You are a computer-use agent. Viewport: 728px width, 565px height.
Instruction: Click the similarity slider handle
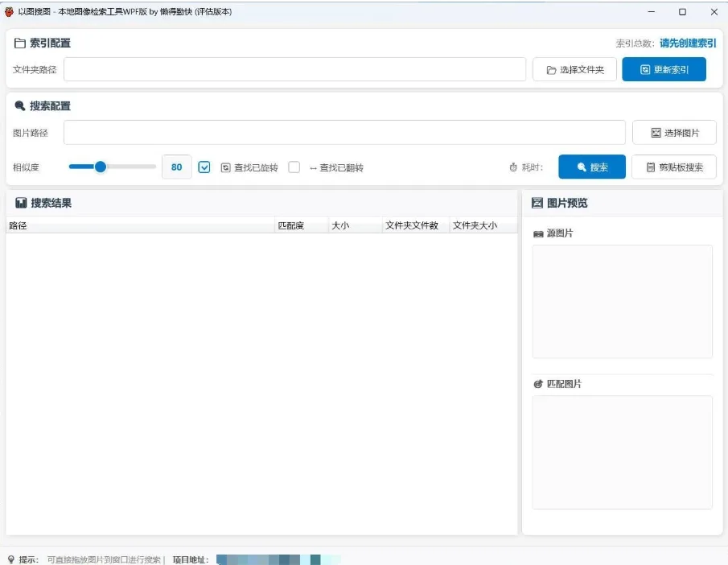[x=100, y=167]
